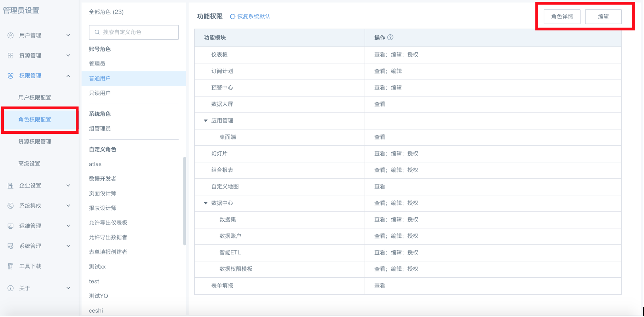Click the help icon beside 操作 header
The width and height of the screenshot is (644, 317).
click(390, 38)
